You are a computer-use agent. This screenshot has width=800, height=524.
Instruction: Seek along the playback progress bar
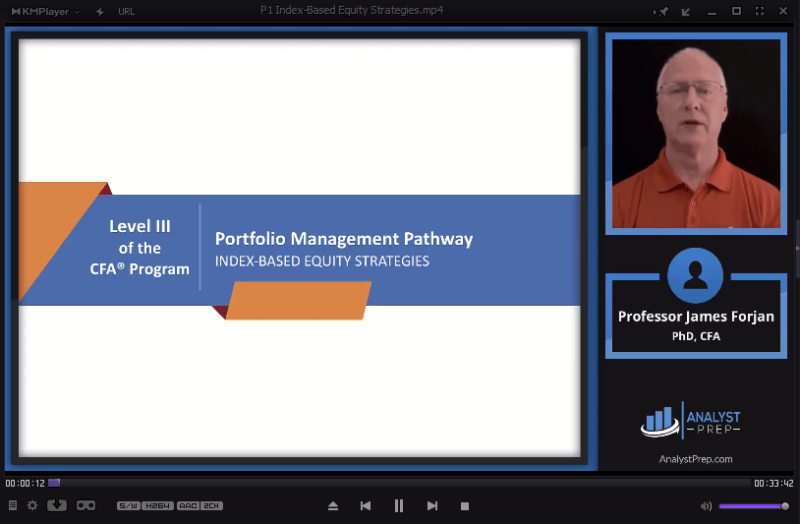[x=399, y=483]
